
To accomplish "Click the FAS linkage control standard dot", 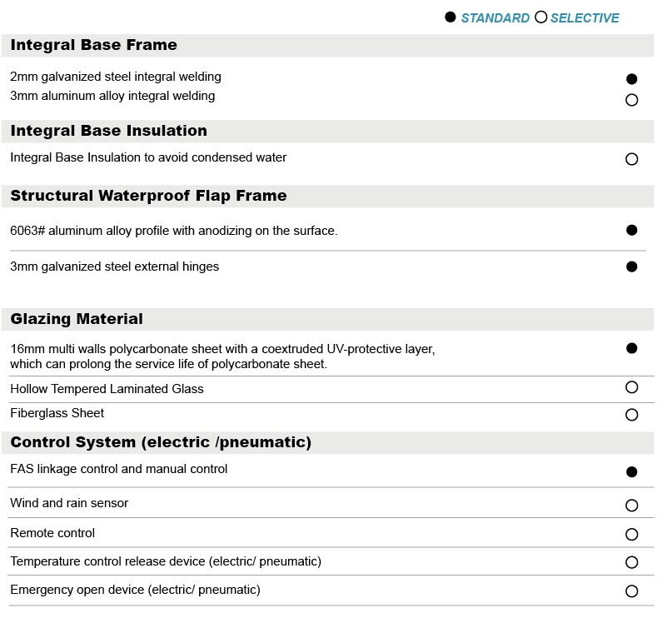I will (631, 471).
